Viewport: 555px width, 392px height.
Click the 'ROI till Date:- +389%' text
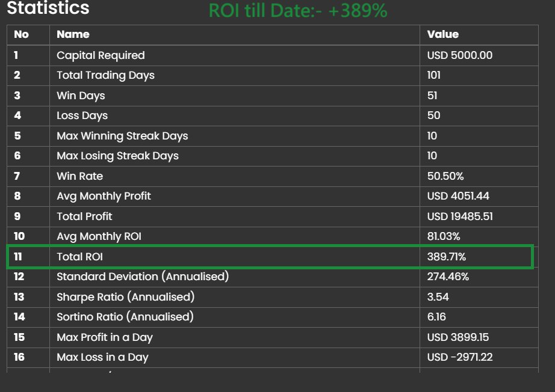pyautogui.click(x=298, y=11)
